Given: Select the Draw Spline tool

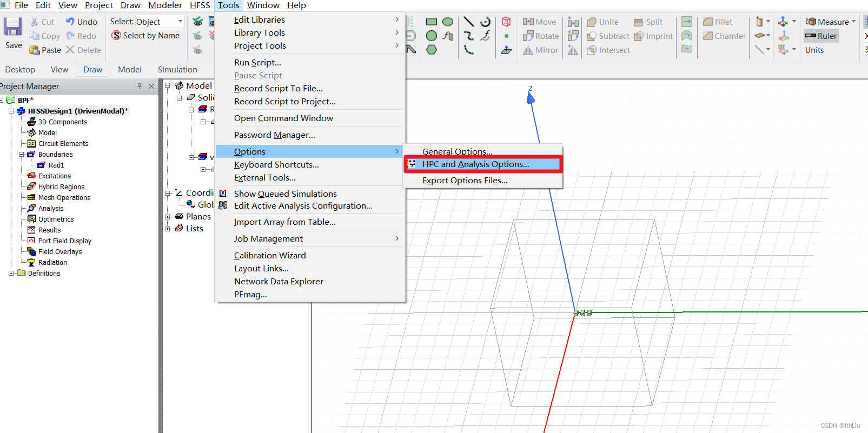Looking at the screenshot, I should click(x=469, y=36).
